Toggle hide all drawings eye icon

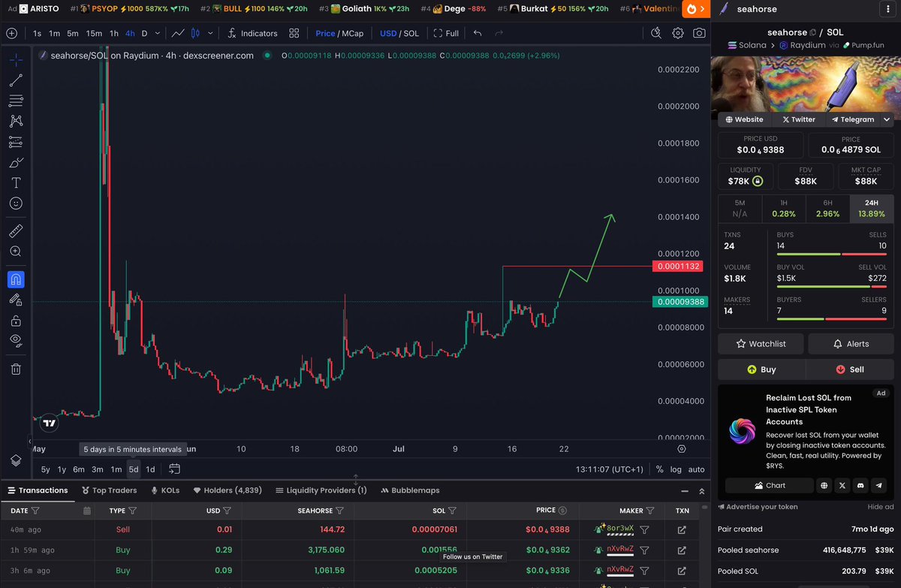click(x=16, y=340)
